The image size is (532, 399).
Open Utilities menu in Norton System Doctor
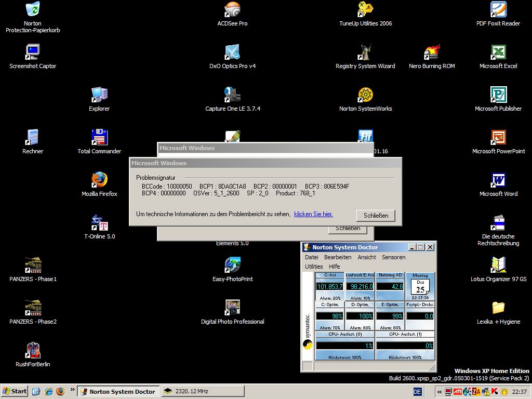(314, 267)
